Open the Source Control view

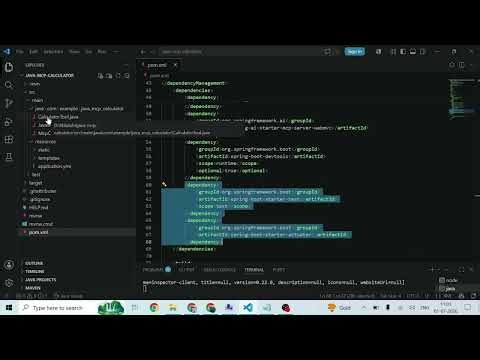(9, 103)
